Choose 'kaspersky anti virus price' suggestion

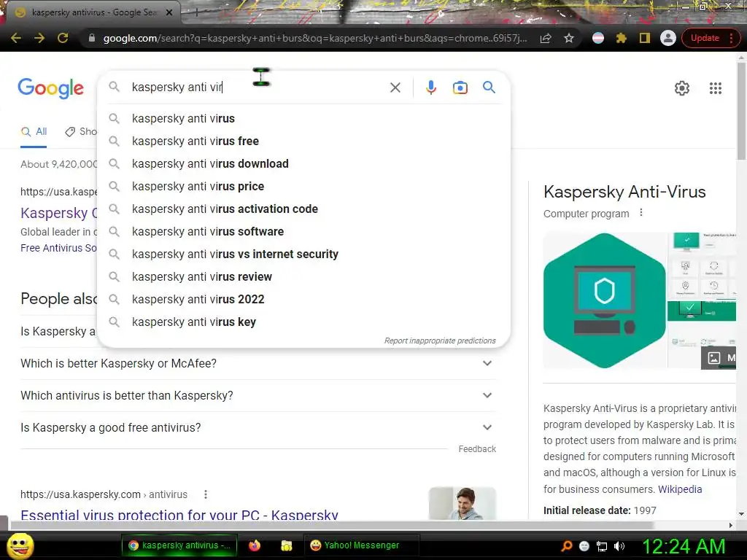click(x=303, y=186)
